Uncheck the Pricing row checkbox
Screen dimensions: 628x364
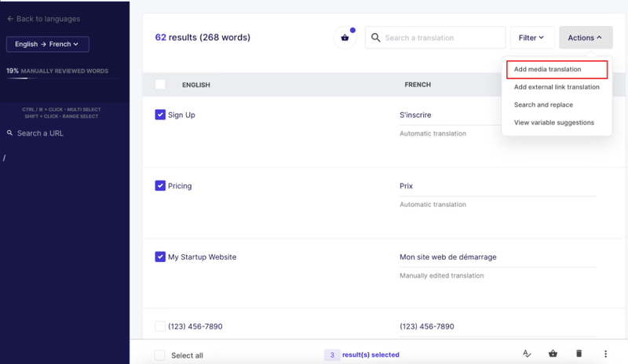(x=160, y=185)
